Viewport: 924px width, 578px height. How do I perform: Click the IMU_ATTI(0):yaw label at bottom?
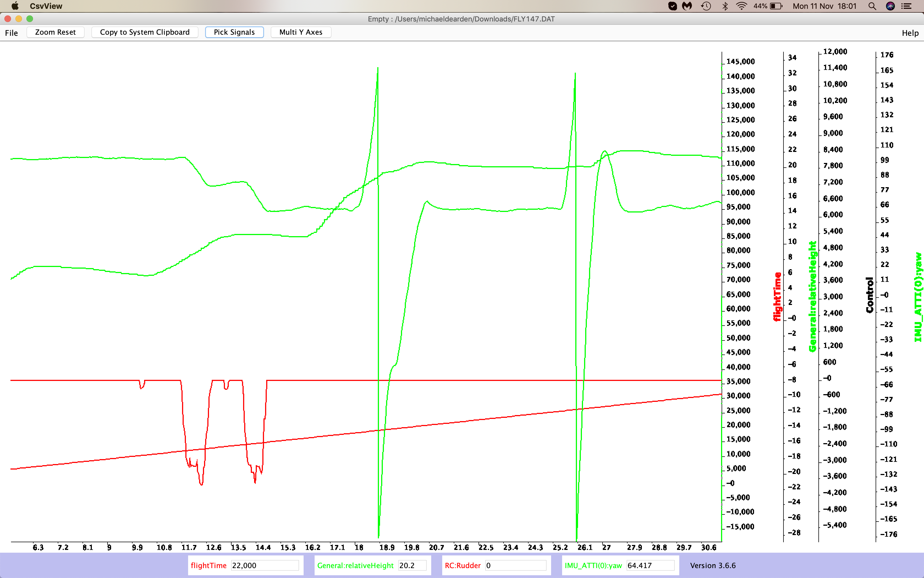[593, 565]
